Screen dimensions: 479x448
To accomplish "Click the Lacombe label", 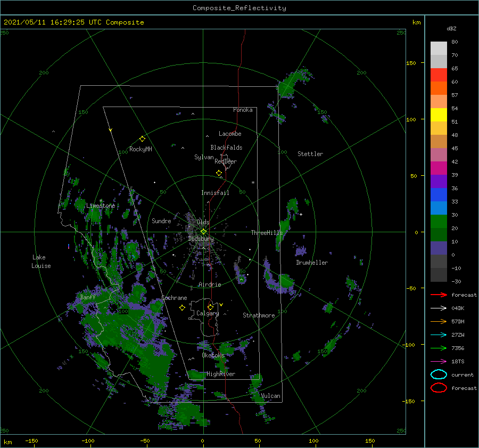I will (x=230, y=134).
